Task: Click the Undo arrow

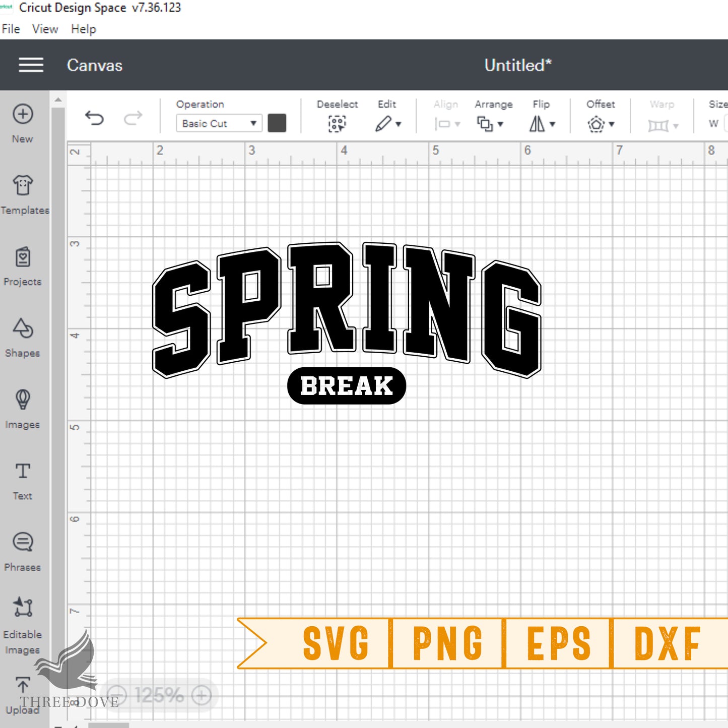Action: [94, 118]
